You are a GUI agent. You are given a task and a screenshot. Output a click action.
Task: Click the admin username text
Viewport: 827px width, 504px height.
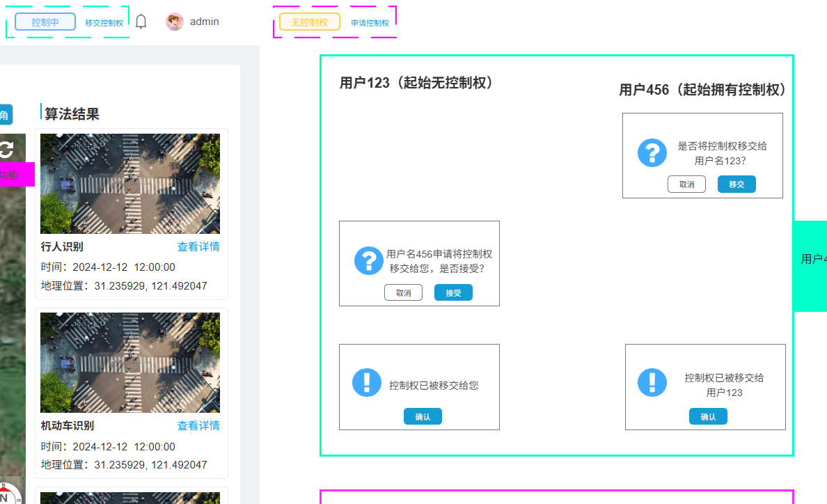pyautogui.click(x=204, y=22)
